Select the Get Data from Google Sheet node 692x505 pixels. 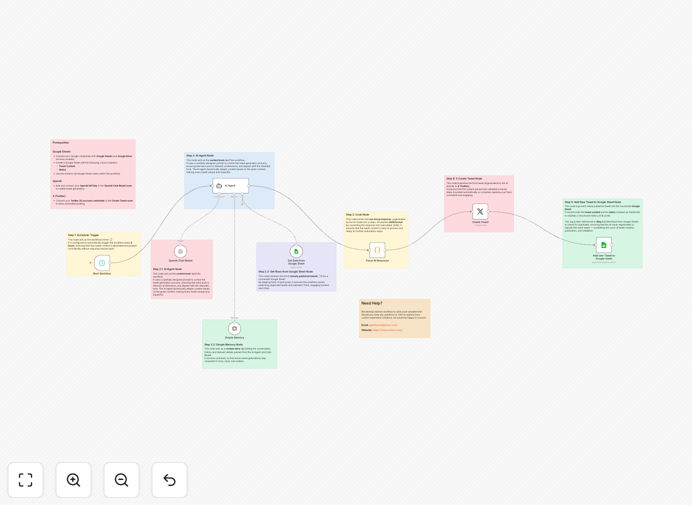[296, 251]
